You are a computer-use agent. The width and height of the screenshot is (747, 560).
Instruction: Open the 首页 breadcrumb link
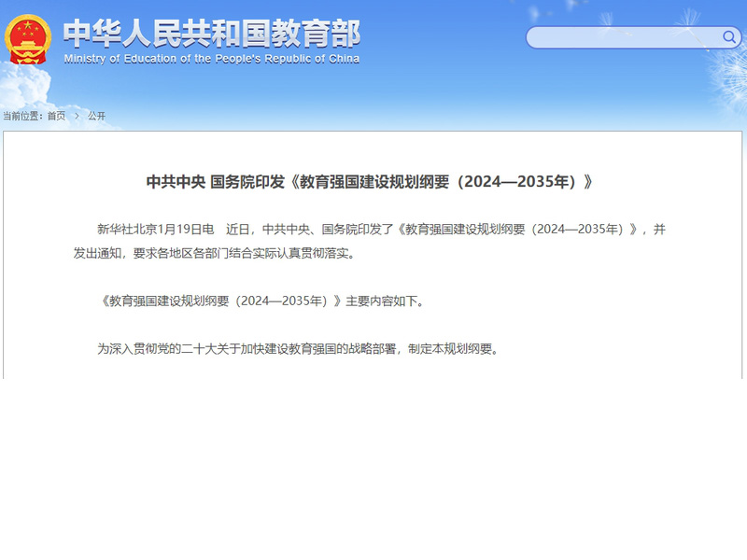pyautogui.click(x=56, y=116)
